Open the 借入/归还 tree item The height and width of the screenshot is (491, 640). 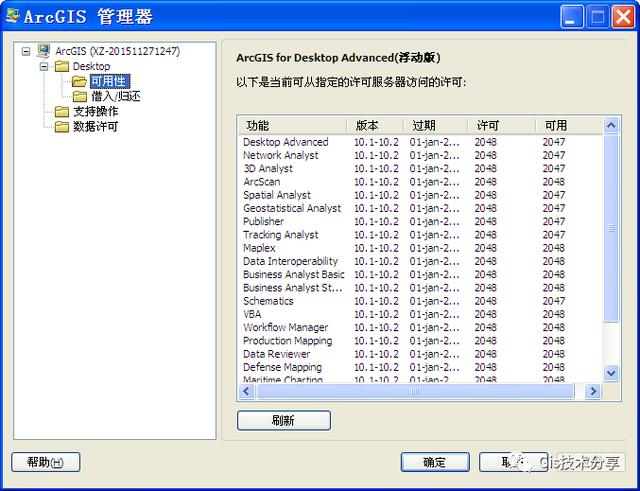pos(116,96)
